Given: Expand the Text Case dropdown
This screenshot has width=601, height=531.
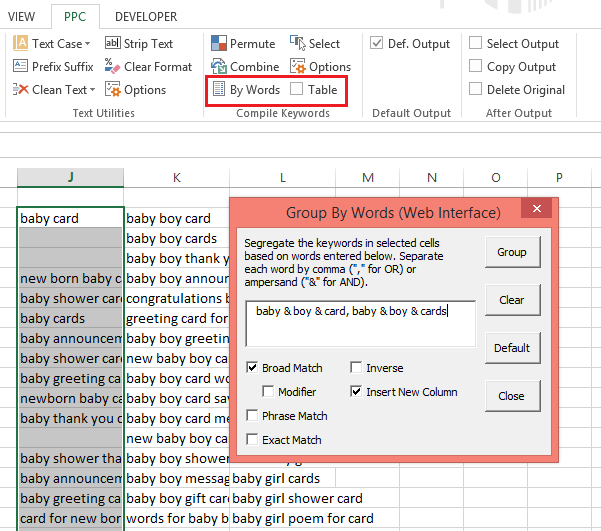Looking at the screenshot, I should click(88, 44).
